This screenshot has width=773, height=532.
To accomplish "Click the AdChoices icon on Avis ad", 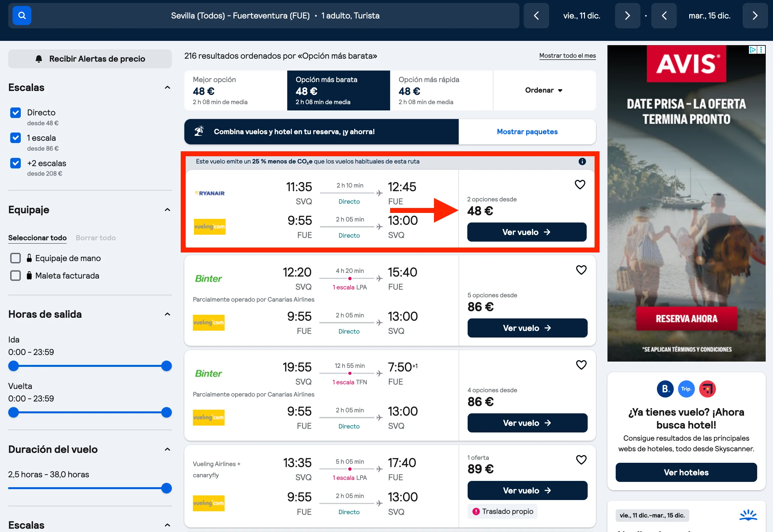I will tap(753, 50).
